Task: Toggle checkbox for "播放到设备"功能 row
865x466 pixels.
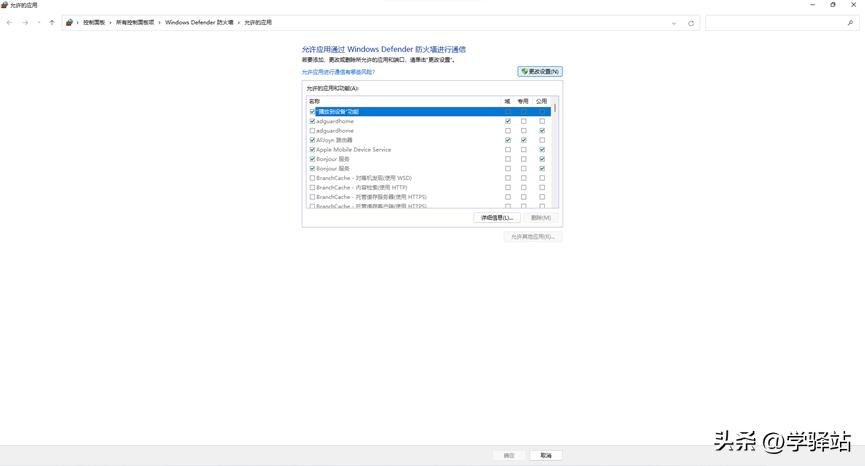Action: point(312,111)
